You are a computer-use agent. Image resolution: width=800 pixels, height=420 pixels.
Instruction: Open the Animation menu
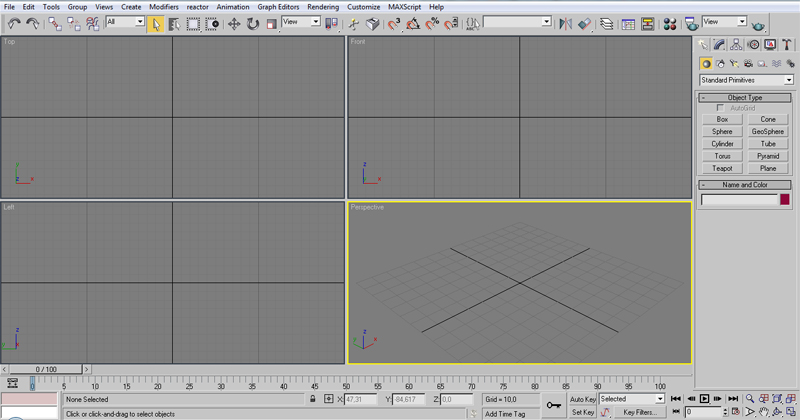233,7
